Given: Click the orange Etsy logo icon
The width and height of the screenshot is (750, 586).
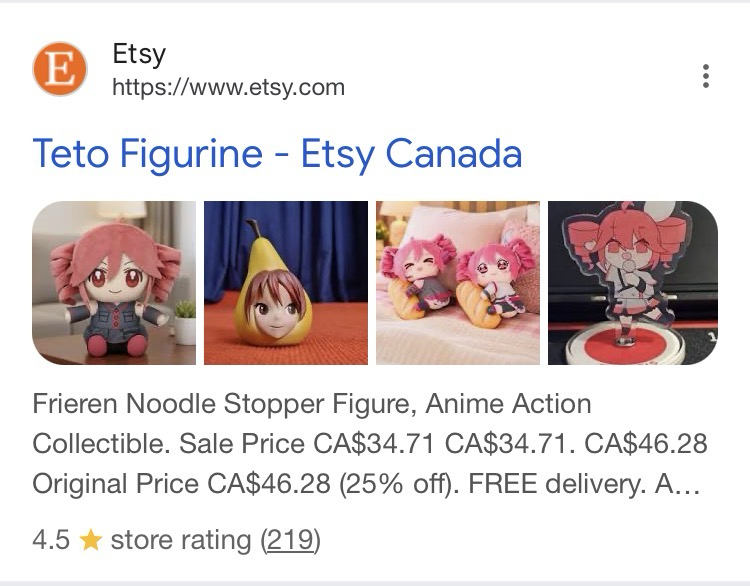Looking at the screenshot, I should click(60, 70).
